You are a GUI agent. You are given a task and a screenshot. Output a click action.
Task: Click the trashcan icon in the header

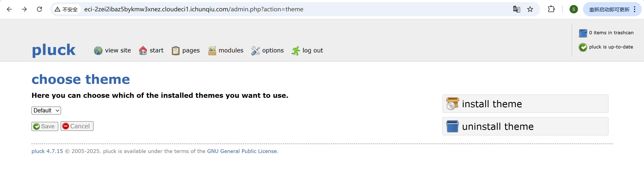(x=583, y=33)
